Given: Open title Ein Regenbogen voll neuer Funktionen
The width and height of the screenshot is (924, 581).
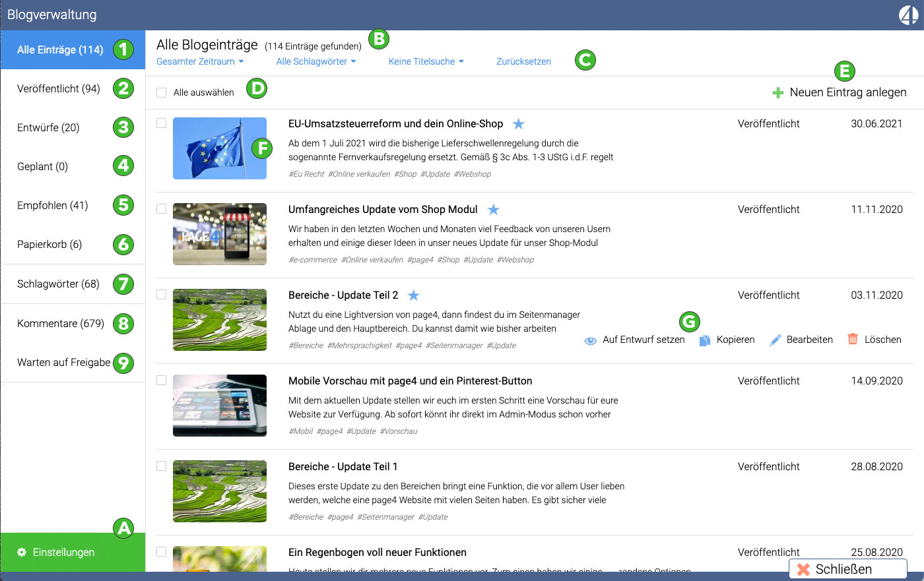Looking at the screenshot, I should [378, 552].
